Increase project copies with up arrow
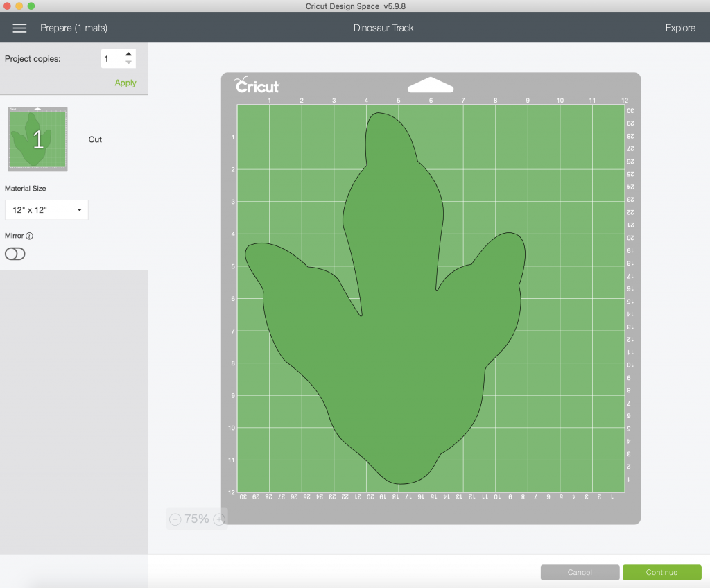The image size is (710, 588). (x=128, y=54)
